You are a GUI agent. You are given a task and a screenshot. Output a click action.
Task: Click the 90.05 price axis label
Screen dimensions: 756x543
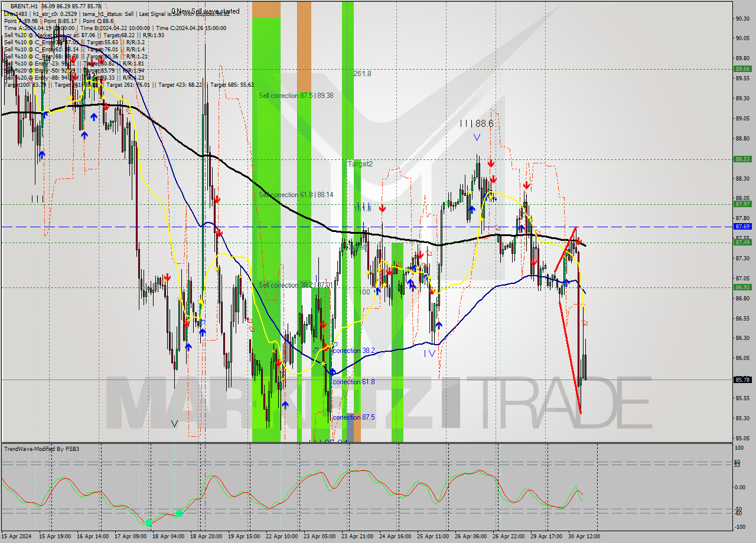pos(743,39)
